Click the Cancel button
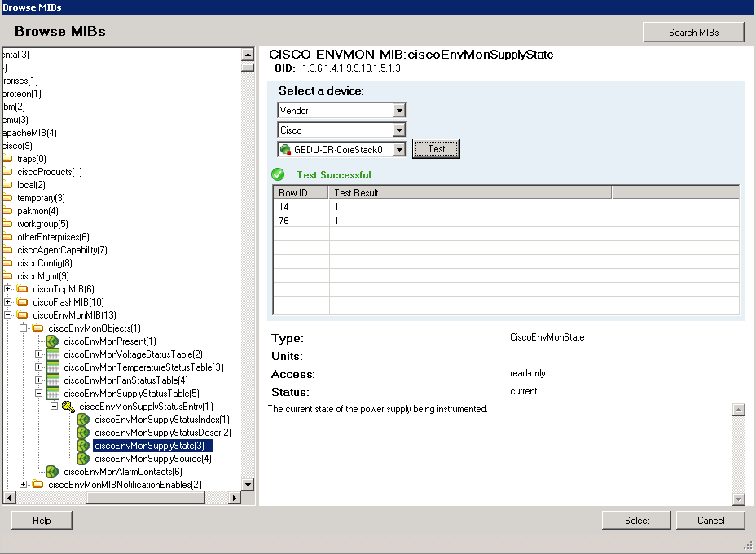 tap(710, 521)
